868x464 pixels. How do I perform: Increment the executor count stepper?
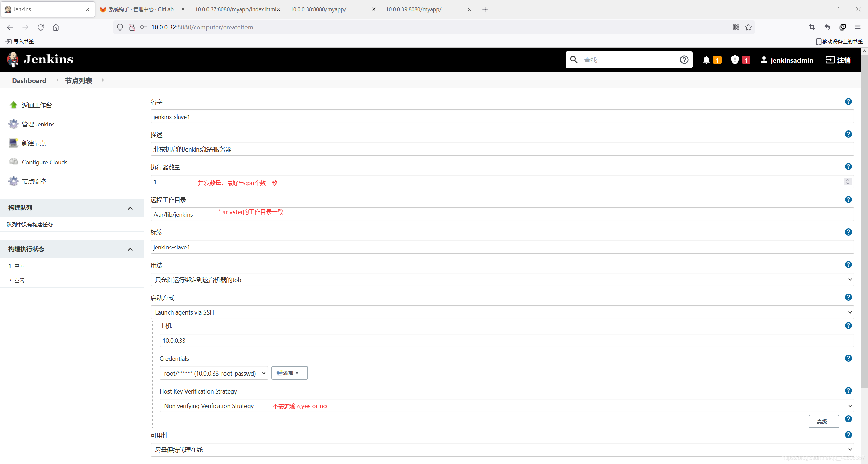point(848,180)
